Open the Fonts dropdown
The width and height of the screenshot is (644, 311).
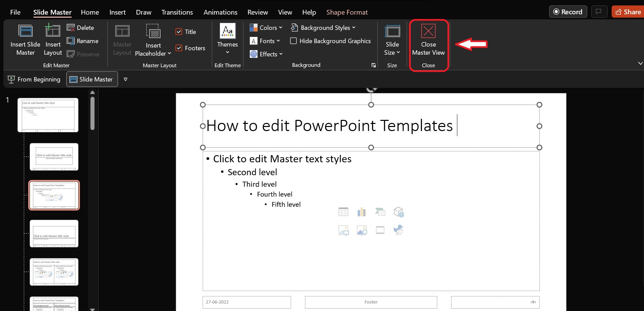[265, 41]
